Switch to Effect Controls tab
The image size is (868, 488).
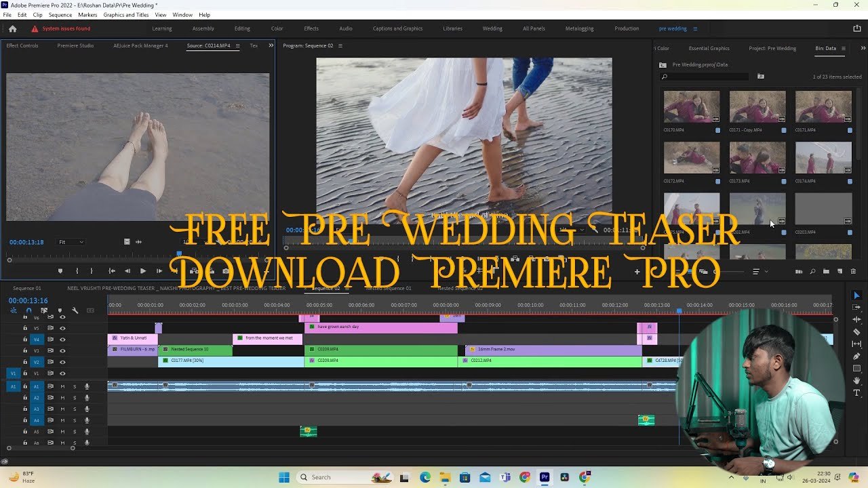[22, 45]
